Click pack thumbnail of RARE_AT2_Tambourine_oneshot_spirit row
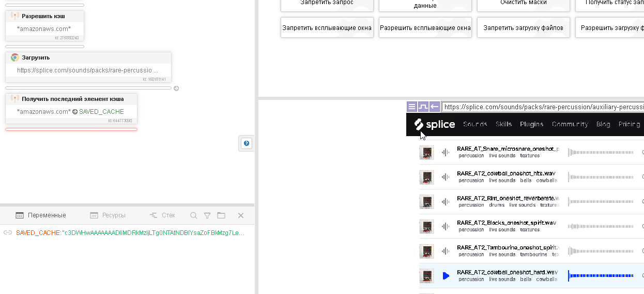 point(426,251)
